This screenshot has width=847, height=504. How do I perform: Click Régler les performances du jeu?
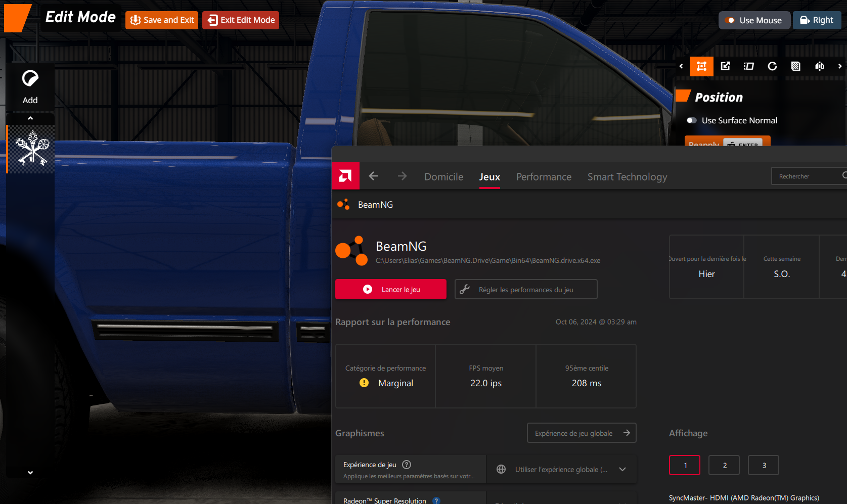pos(526,289)
